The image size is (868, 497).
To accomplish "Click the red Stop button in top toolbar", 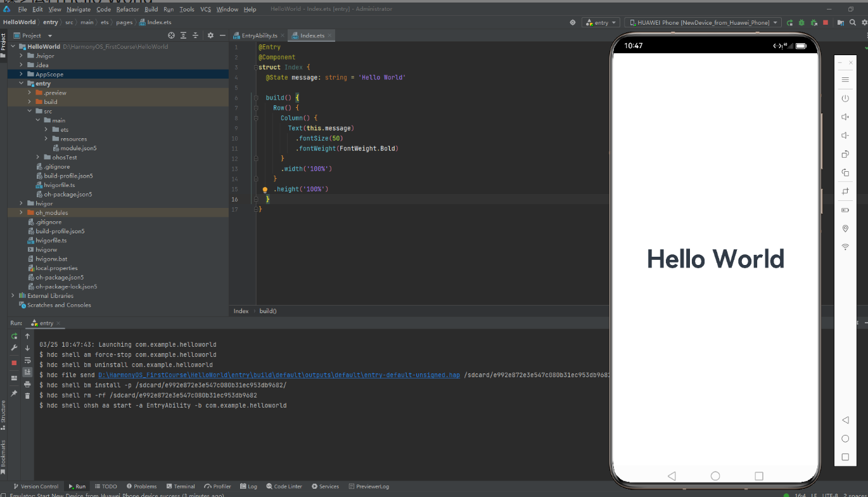I will click(x=825, y=22).
